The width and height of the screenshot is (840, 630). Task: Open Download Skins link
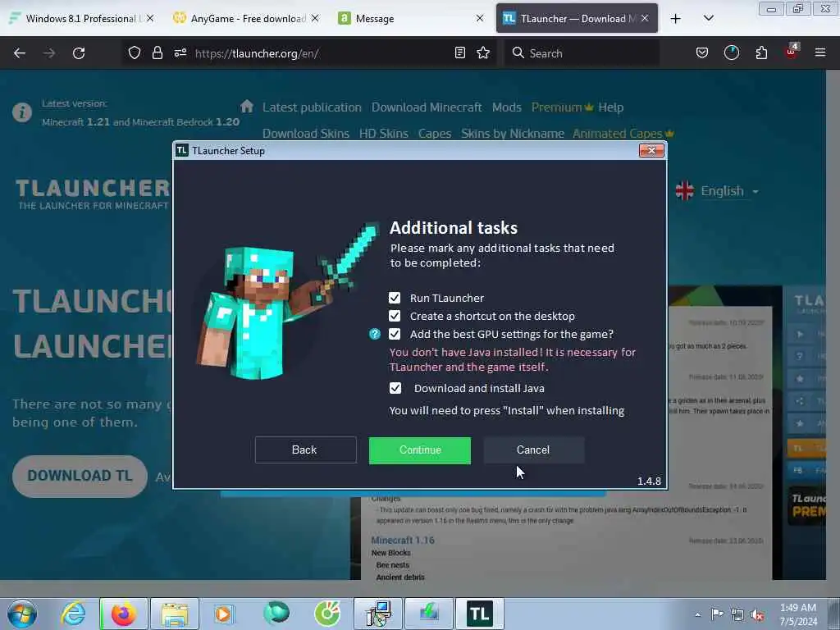point(305,134)
